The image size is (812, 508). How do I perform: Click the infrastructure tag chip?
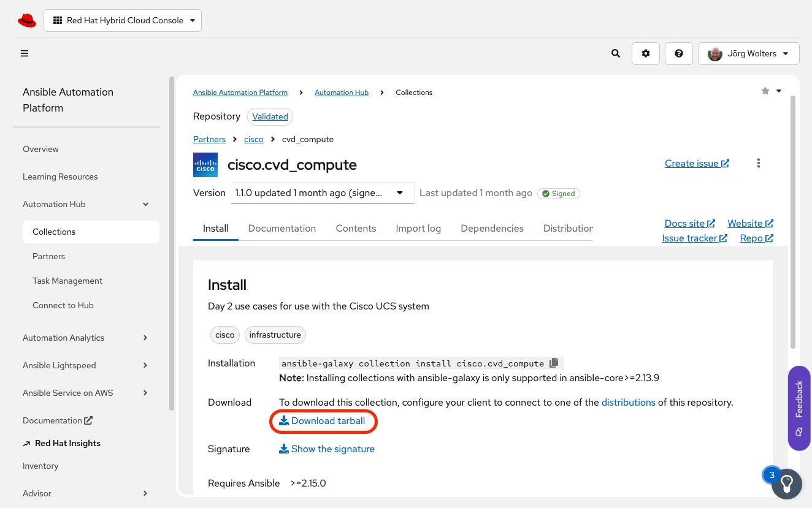275,335
